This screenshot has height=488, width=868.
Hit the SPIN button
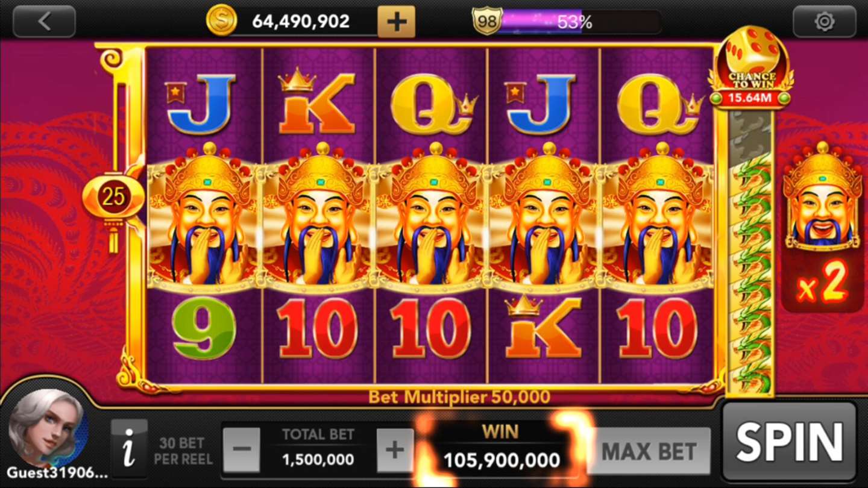[789, 442]
